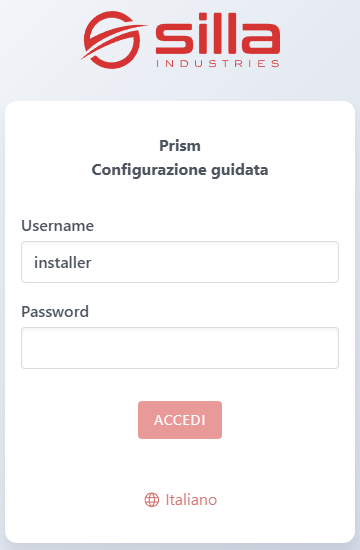
Task: Click the Silla circular swoosh logo icon
Action: (x=112, y=40)
